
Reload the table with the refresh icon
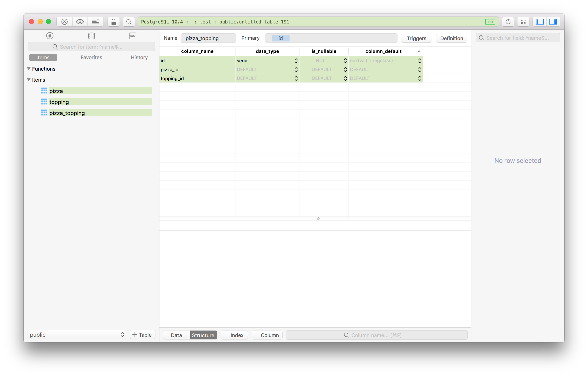click(508, 22)
